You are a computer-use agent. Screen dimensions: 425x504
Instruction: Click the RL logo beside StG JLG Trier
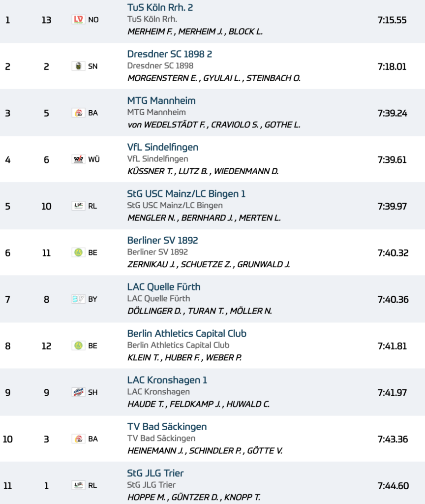[78, 485]
